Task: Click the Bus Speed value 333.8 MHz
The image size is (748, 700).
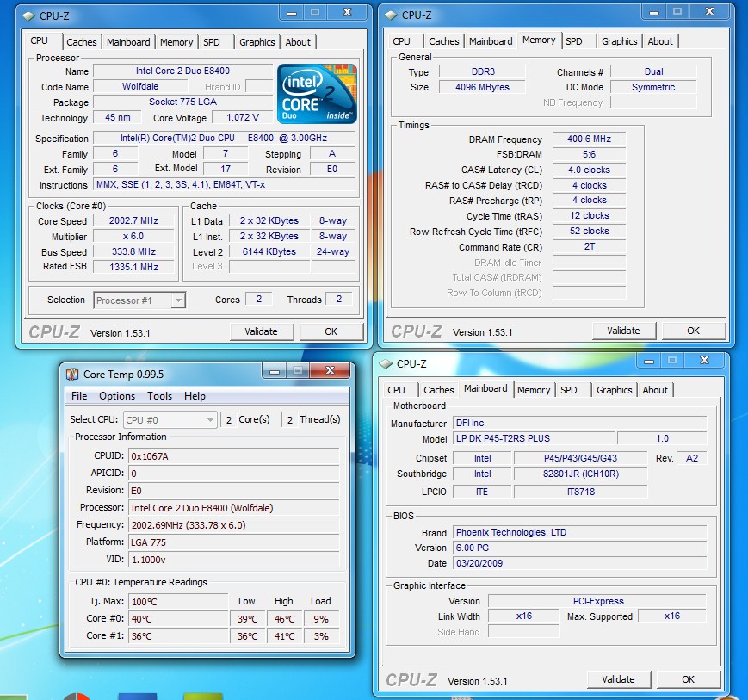Action: coord(133,251)
